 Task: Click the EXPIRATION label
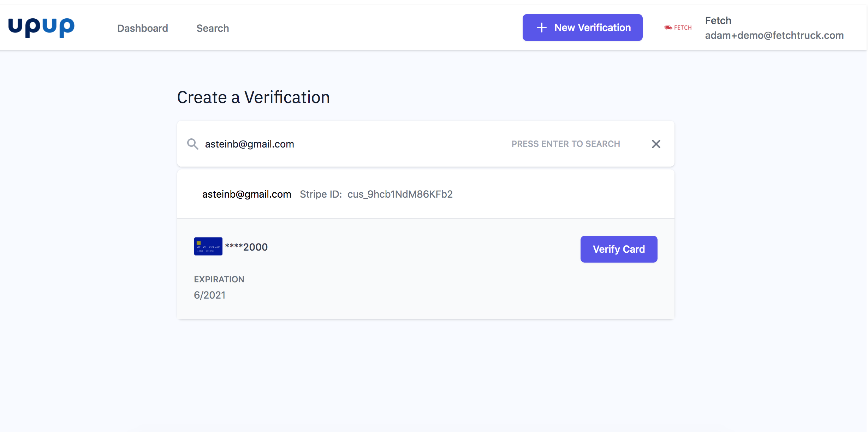click(x=219, y=280)
